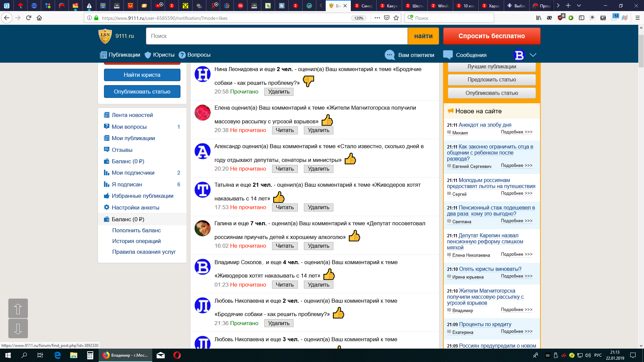Click the 120% zoom level indicator

coord(359,18)
